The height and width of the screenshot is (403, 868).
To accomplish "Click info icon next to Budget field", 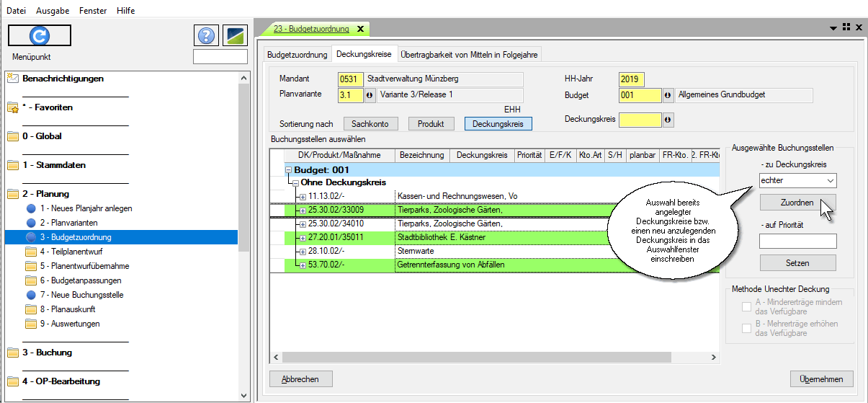I will (668, 95).
